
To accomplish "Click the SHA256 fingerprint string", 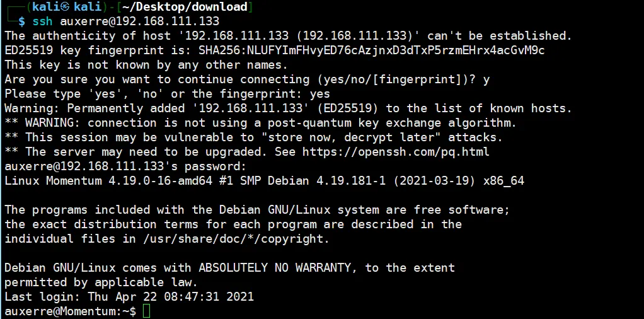I will 372,50.
